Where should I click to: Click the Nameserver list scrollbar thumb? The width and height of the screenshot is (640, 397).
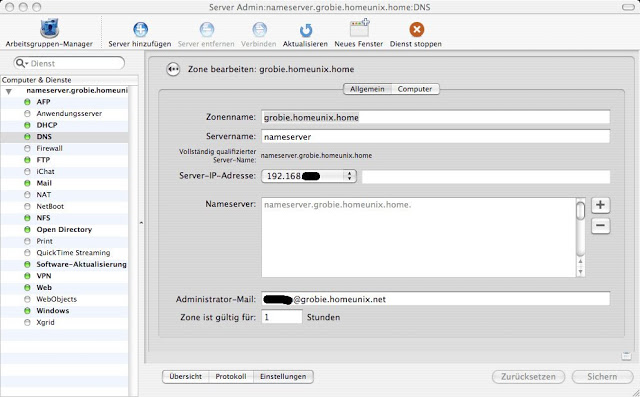[580, 211]
